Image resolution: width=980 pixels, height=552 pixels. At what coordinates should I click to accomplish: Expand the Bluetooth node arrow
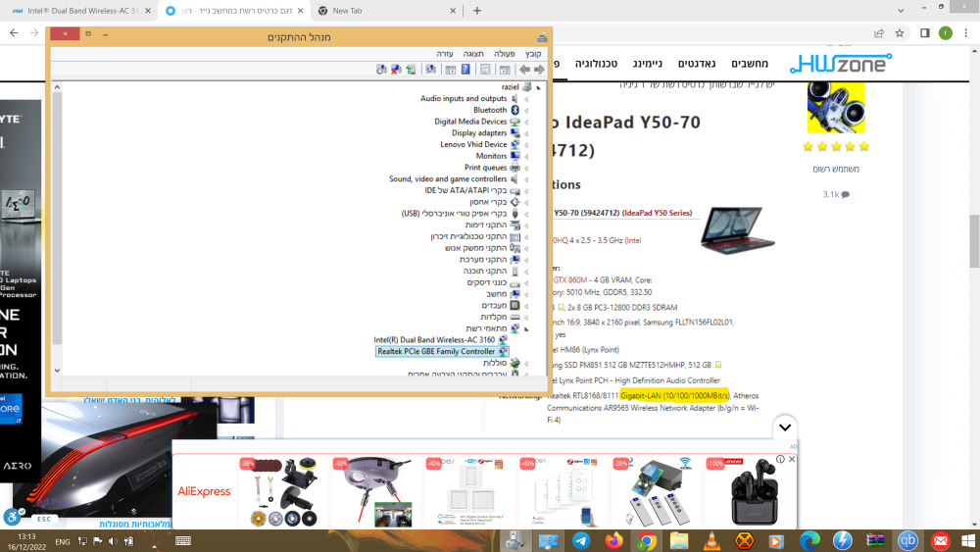(x=526, y=111)
